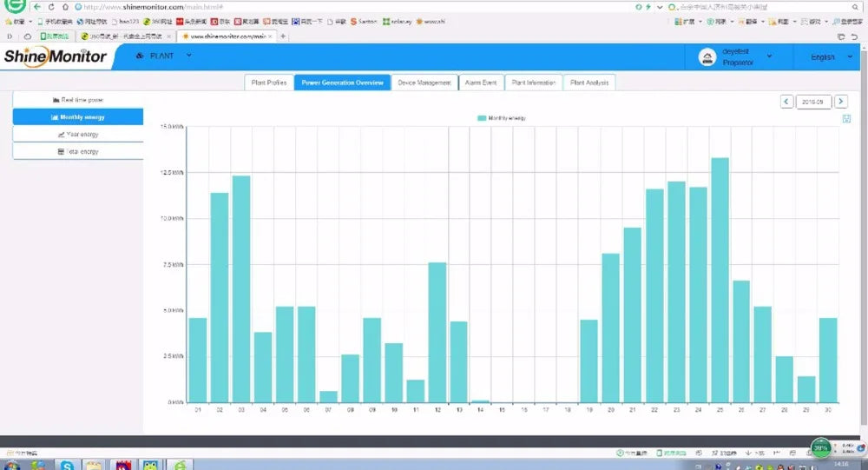Open the Alarm Event tab
The image size is (868, 470).
481,83
